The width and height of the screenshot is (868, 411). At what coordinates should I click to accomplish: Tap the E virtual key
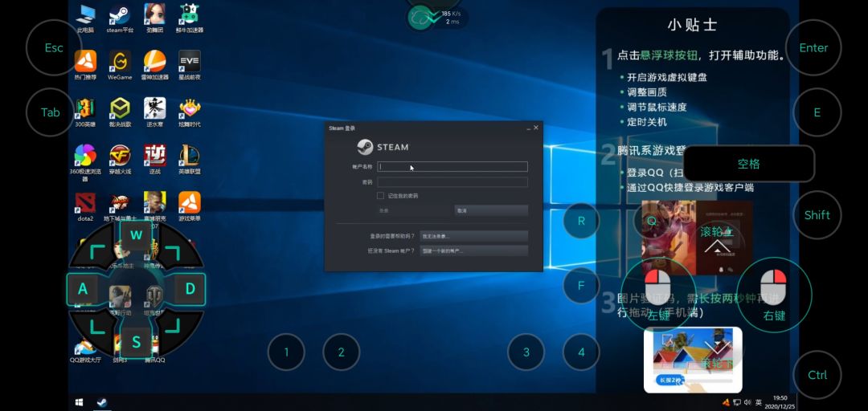point(817,113)
